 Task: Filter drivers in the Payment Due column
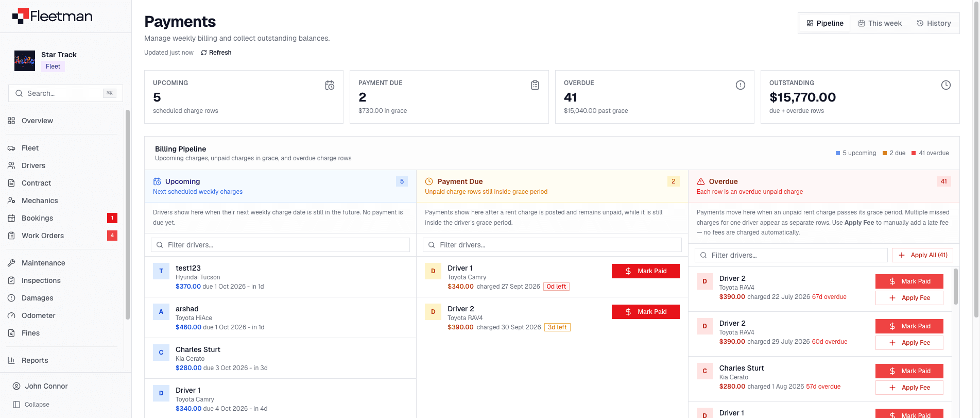coord(552,245)
